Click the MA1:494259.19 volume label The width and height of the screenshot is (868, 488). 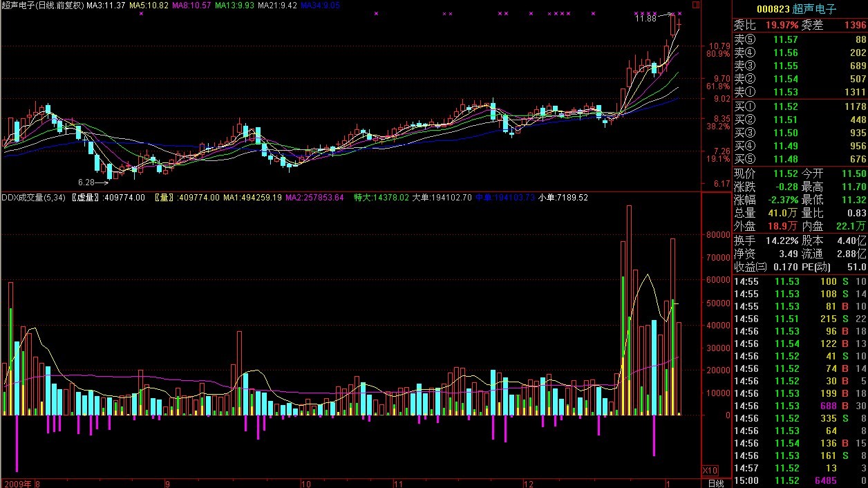pos(252,198)
